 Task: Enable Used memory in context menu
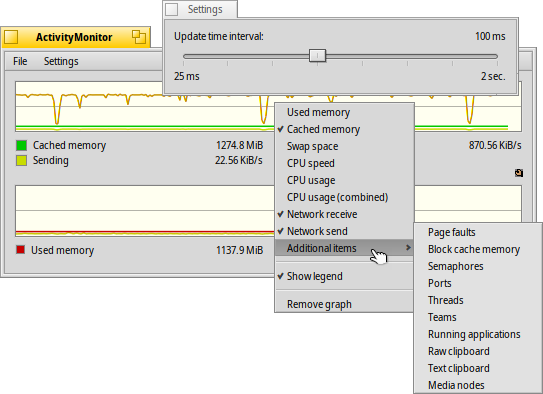tap(345, 112)
